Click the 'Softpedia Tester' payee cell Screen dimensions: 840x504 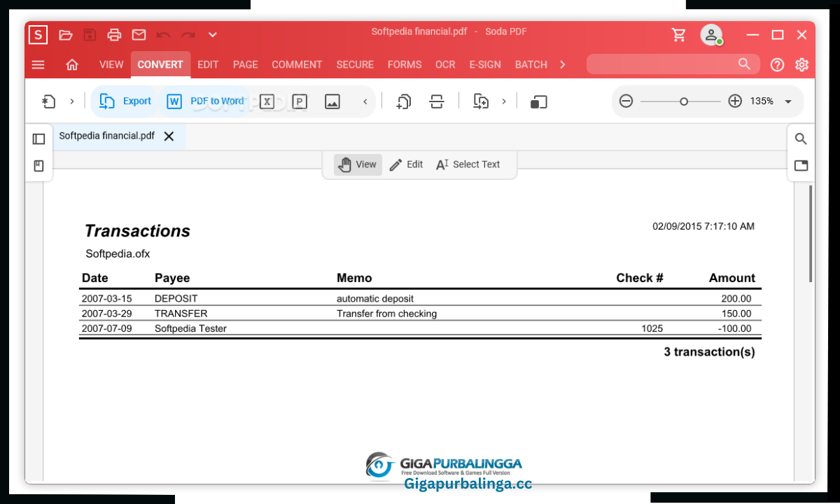coord(190,328)
